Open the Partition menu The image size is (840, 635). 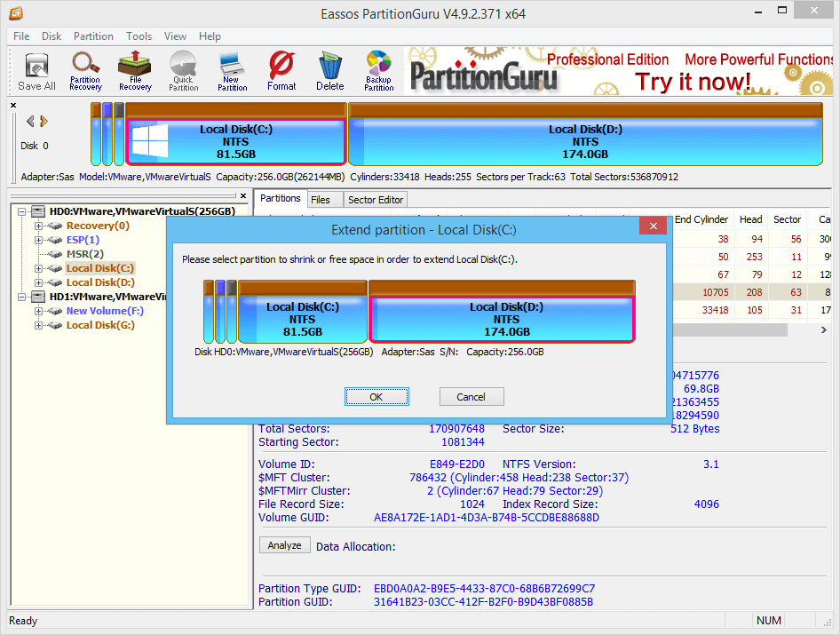(93, 36)
